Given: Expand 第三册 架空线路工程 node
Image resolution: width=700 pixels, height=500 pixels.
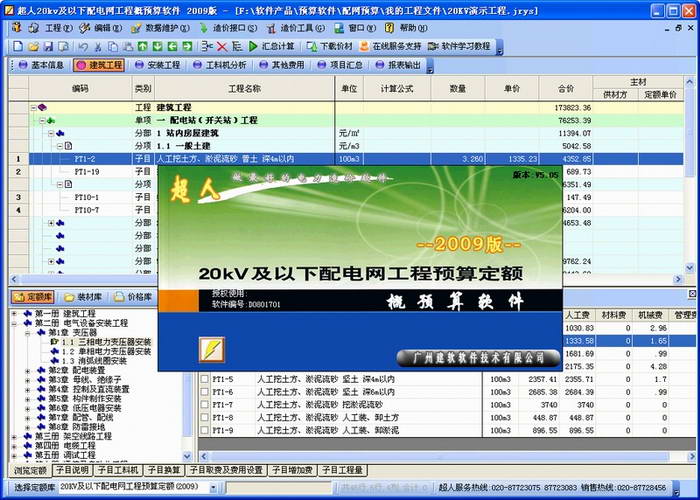Looking at the screenshot, I should 14,437.
